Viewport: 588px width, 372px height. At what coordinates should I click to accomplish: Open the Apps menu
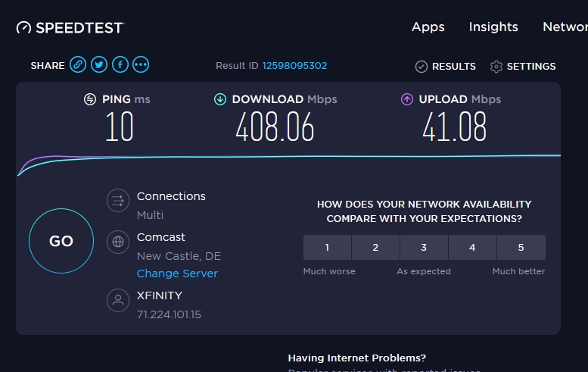(428, 27)
